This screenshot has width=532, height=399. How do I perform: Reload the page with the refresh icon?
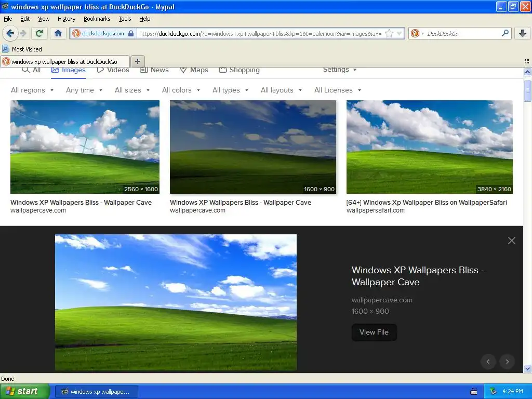tap(39, 33)
